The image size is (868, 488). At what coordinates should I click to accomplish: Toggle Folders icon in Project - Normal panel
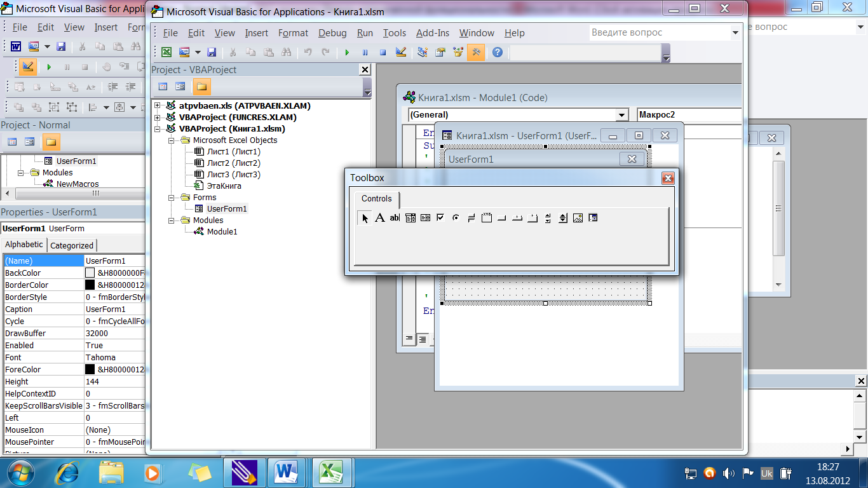coord(51,142)
